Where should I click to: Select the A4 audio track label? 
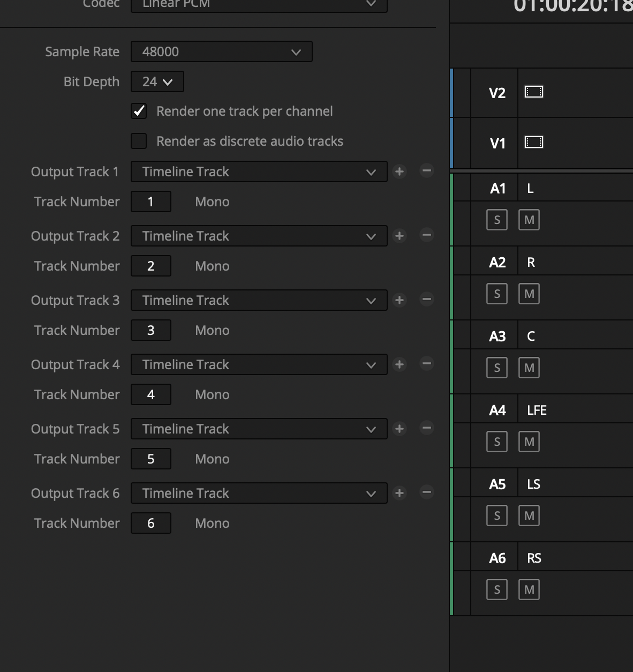coord(498,410)
